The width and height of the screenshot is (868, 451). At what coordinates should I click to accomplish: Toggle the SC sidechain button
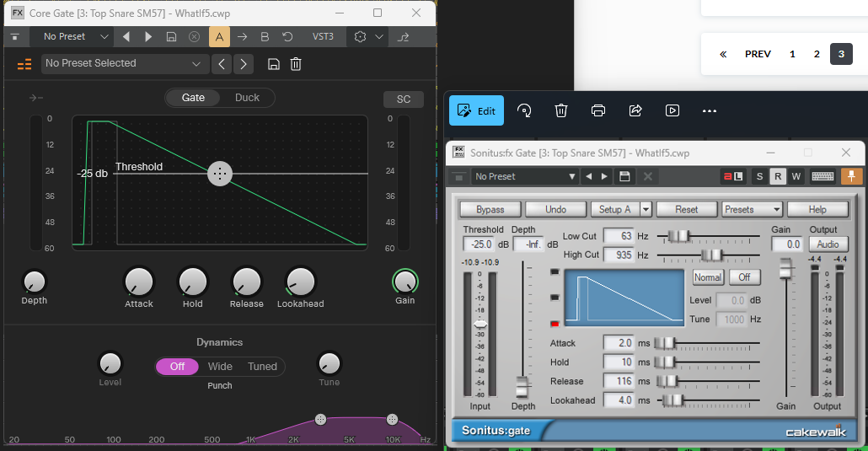[404, 99]
